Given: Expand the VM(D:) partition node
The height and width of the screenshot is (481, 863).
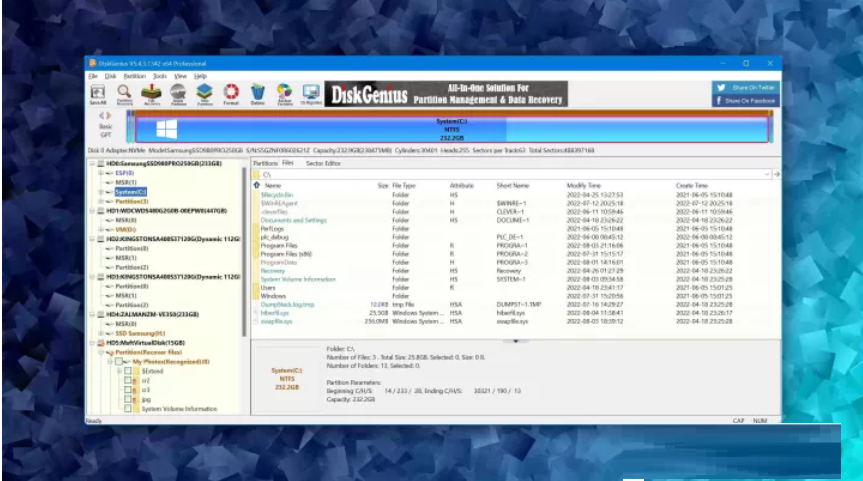Looking at the screenshot, I should click(101, 229).
